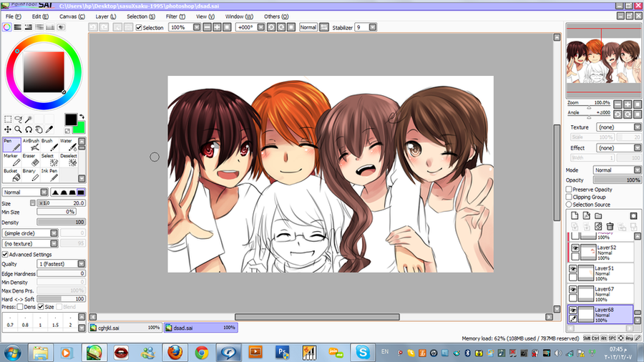The image size is (644, 362).
Task: Enable Preserve Opacity checkbox
Action: [569, 189]
